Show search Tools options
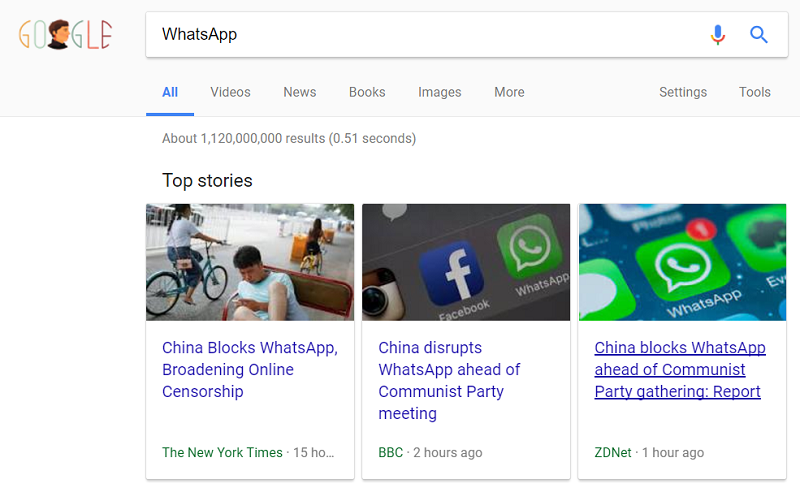The width and height of the screenshot is (800, 488). (754, 92)
